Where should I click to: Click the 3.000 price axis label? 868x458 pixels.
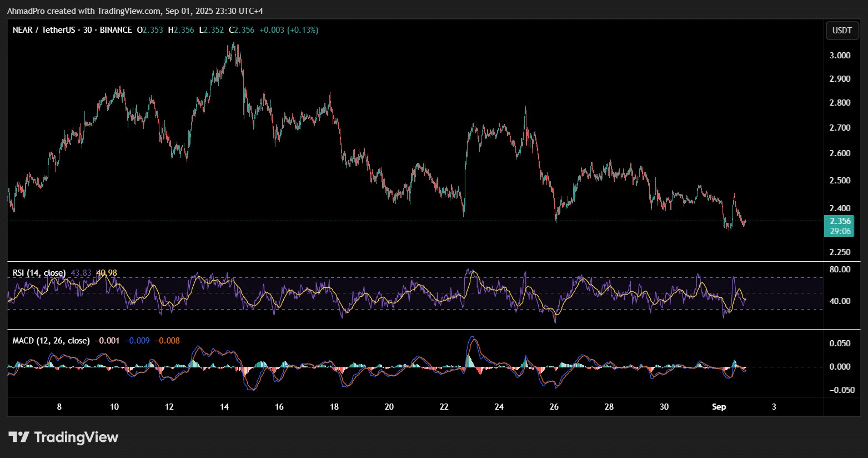pyautogui.click(x=840, y=55)
